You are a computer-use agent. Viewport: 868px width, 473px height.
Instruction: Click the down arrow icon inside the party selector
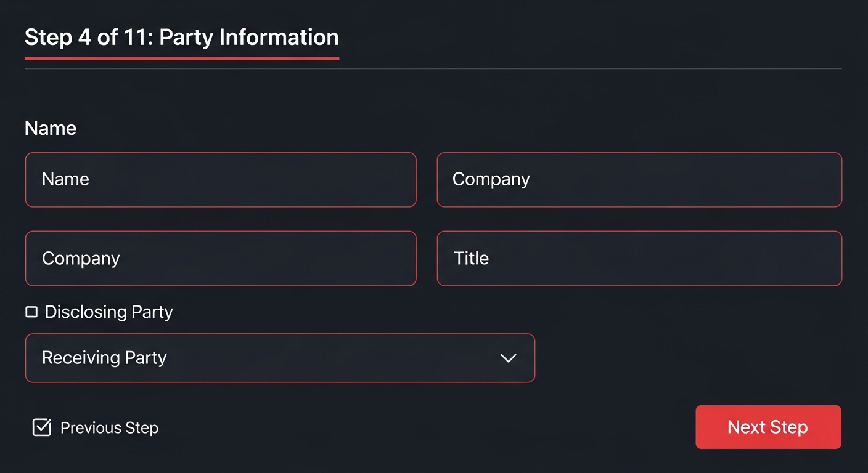(x=508, y=358)
